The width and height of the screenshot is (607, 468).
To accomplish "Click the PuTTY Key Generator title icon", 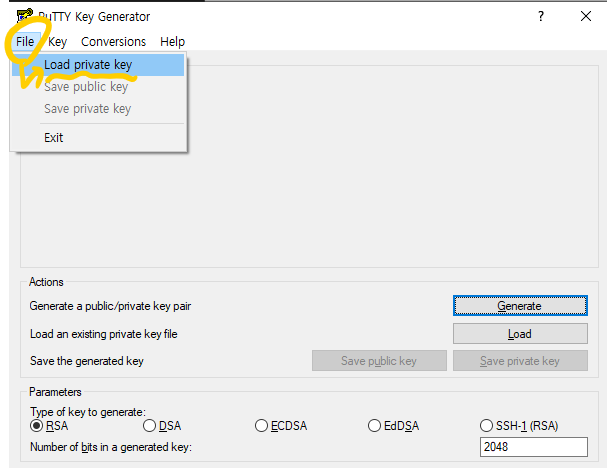I will 25,16.
